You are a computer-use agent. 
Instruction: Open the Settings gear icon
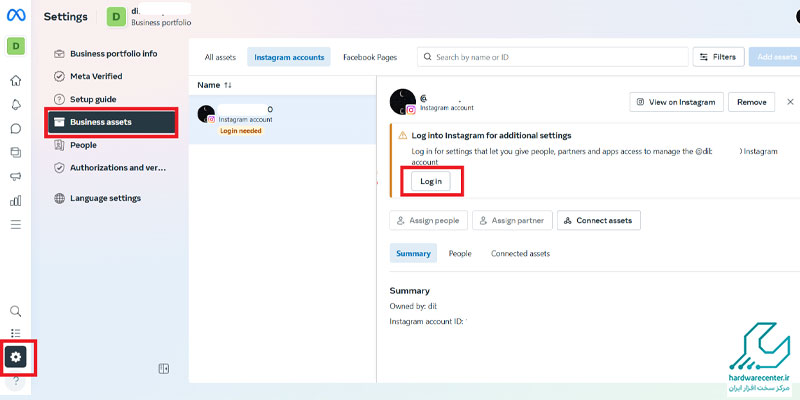tap(16, 357)
